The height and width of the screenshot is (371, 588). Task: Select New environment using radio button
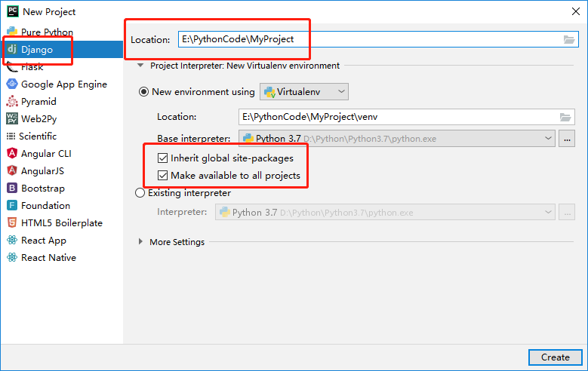pos(143,92)
